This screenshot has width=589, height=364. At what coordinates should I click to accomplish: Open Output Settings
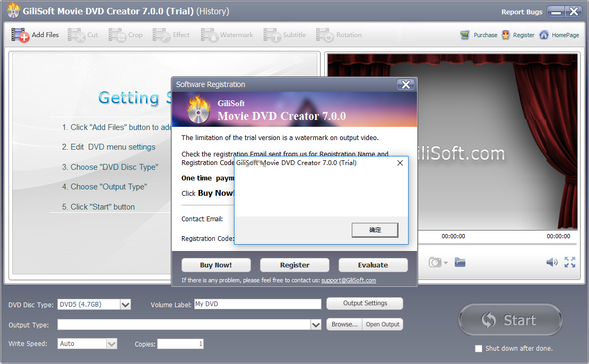pos(365,303)
